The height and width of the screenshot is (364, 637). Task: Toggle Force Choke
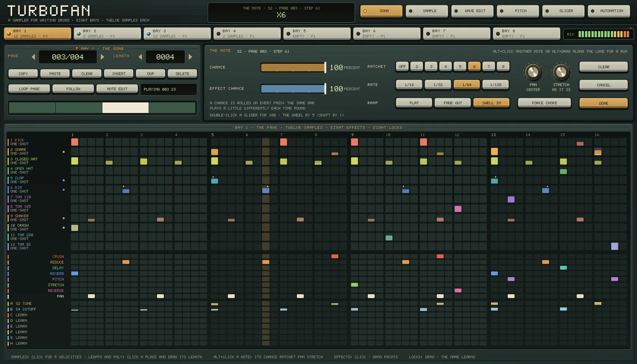(x=544, y=103)
